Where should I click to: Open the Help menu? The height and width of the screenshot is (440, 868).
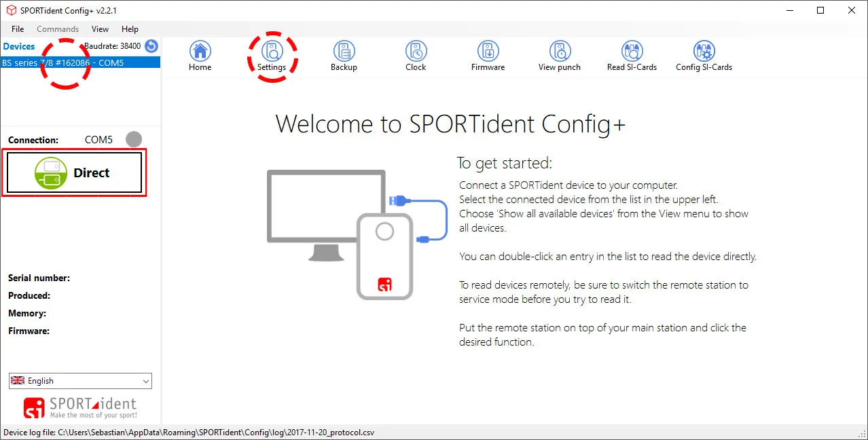(130, 29)
